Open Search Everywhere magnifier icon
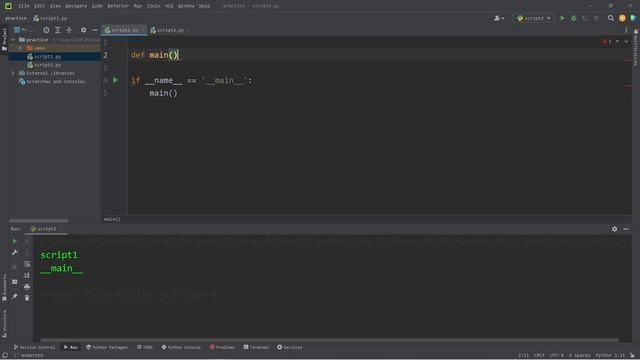 (611, 18)
